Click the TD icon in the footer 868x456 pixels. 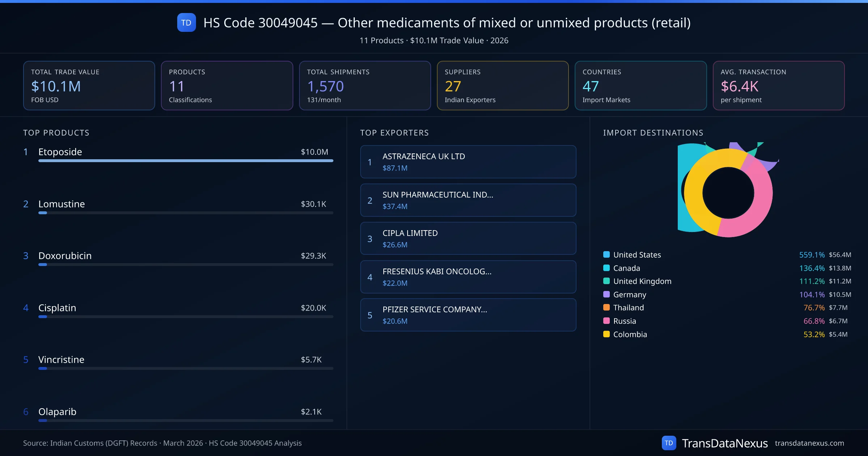coord(670,443)
